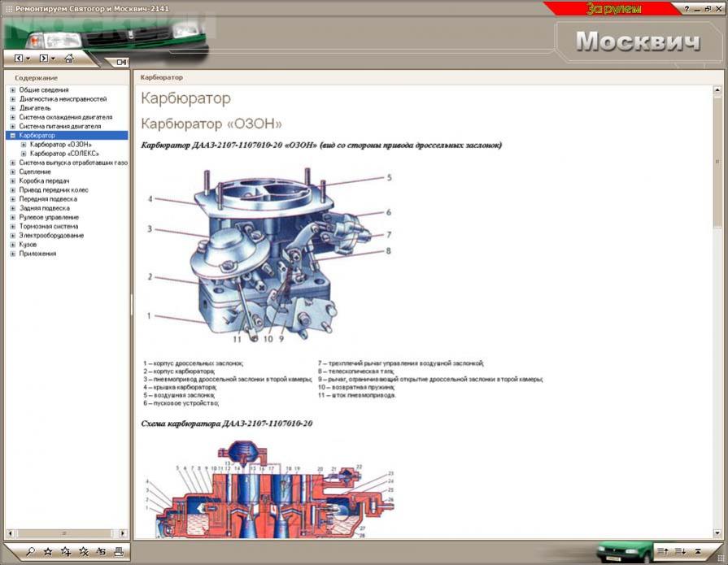Open the Сцепление chapter

click(35, 172)
